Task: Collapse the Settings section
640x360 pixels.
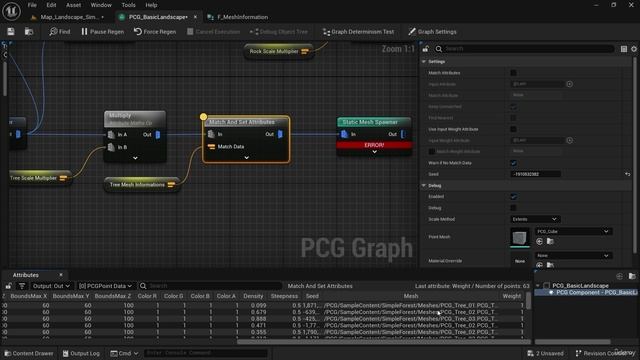Action: [424, 61]
